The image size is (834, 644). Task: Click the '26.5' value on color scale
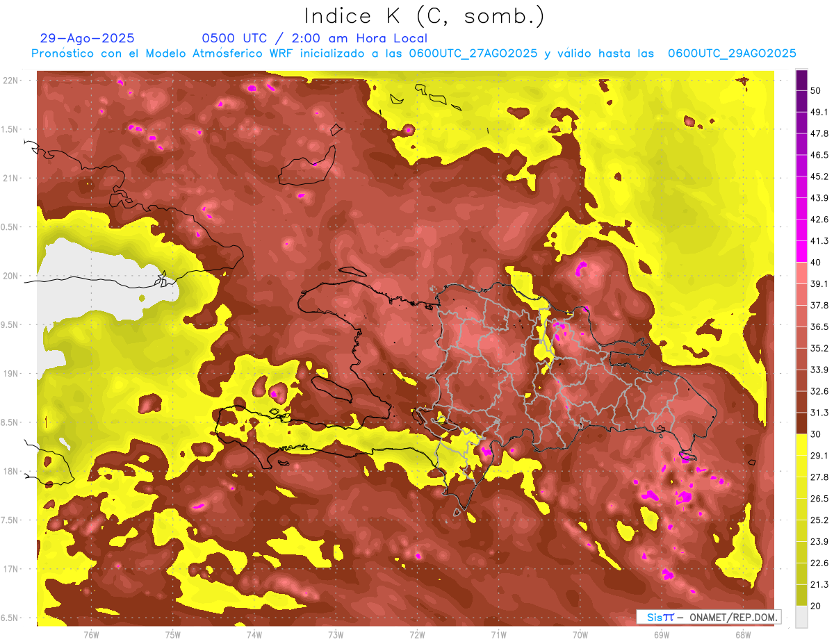tap(819, 499)
